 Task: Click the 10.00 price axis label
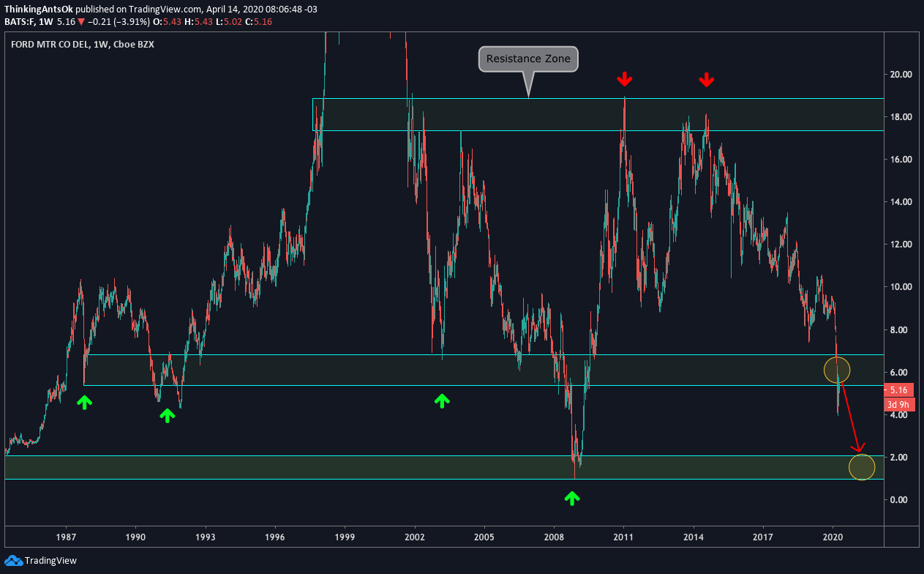[x=901, y=287]
